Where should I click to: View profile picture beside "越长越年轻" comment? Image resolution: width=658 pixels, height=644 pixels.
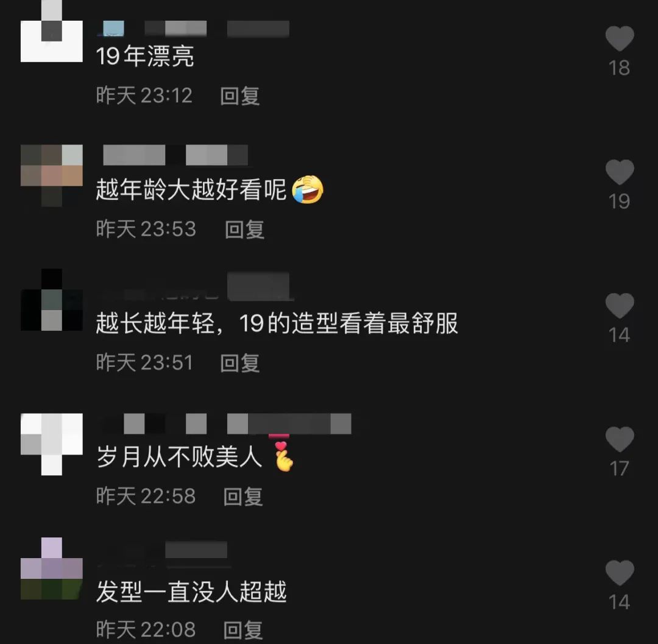pos(52,300)
